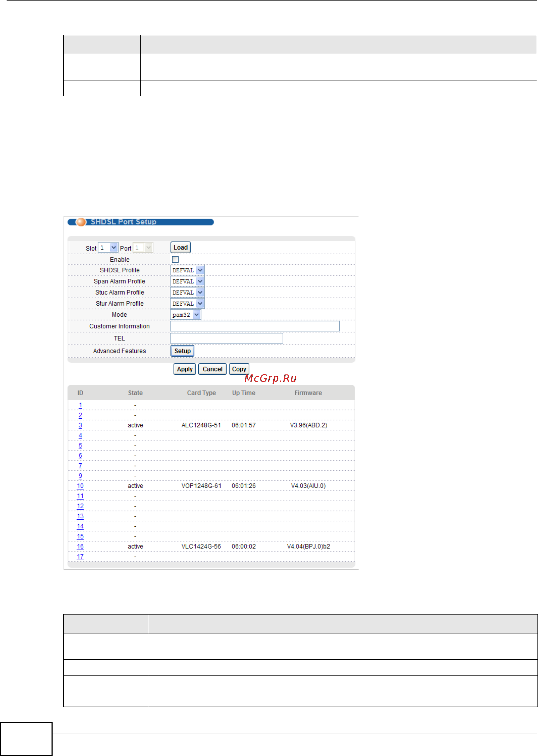The height and width of the screenshot is (756, 538).
Task: Click the Load button
Action: point(181,248)
